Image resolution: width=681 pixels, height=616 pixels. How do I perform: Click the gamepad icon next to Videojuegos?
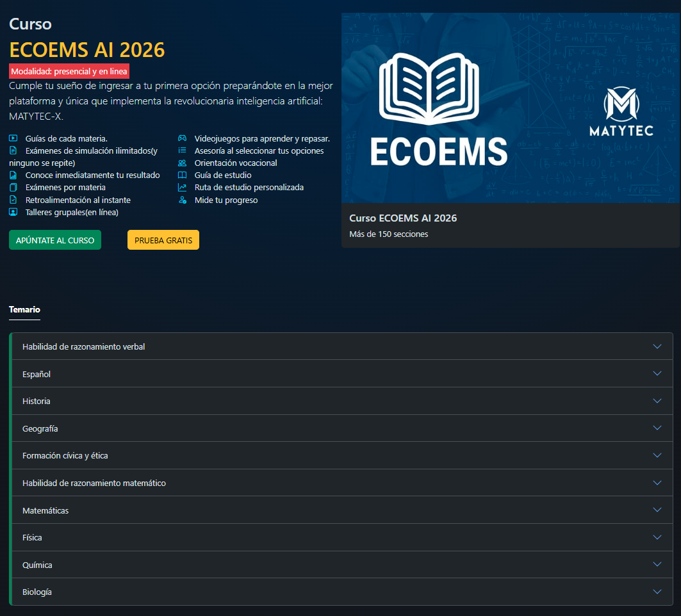click(182, 138)
